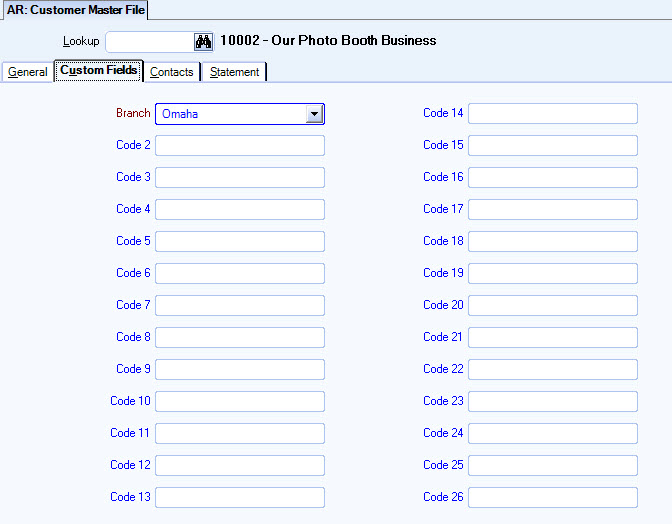
Task: Click the binoculars lookup search icon
Action: pyautogui.click(x=204, y=42)
